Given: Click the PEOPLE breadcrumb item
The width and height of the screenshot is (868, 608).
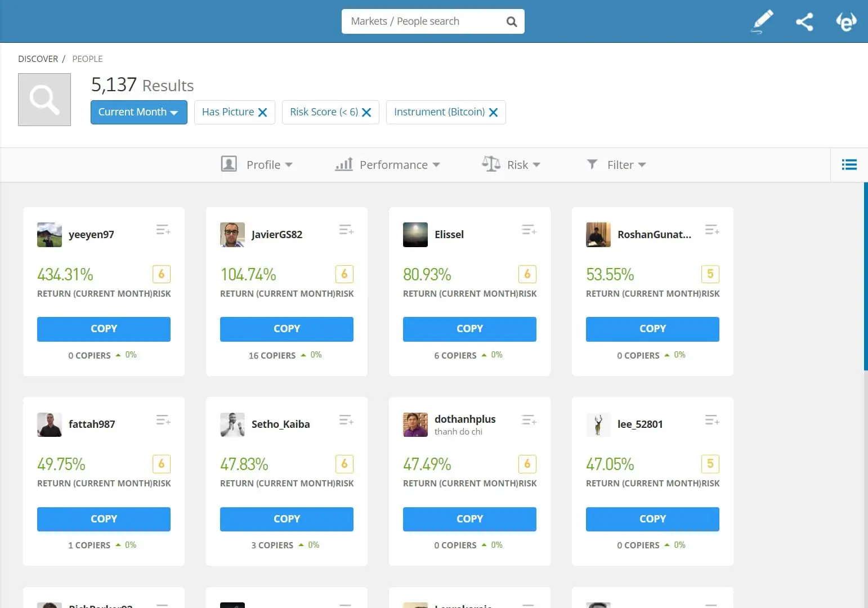Looking at the screenshot, I should coord(87,59).
